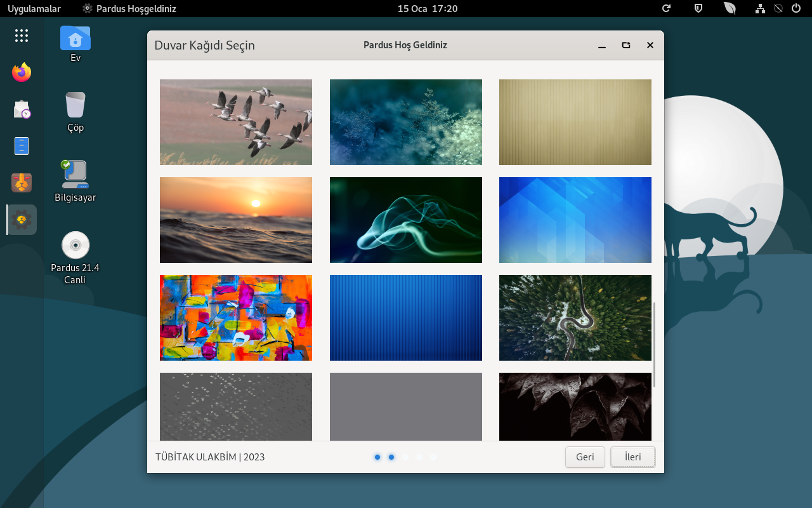Image resolution: width=812 pixels, height=508 pixels.
Task: Choose the aerial winding forest road wallpaper
Action: pyautogui.click(x=575, y=317)
